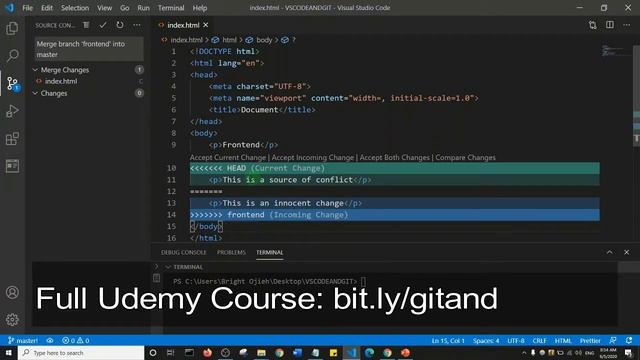Open the feedback icon in status bar
The height and width of the screenshot is (360, 640).
[x=613, y=340]
